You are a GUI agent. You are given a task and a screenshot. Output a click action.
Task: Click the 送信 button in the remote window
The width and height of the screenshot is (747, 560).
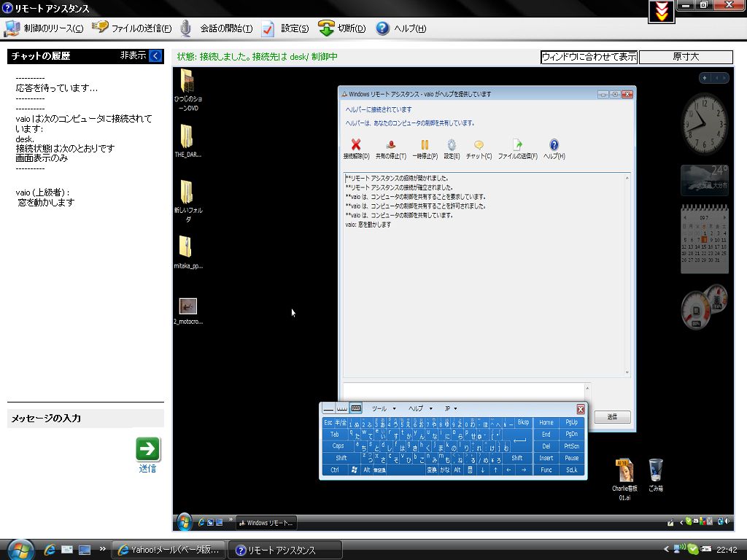[x=612, y=416]
